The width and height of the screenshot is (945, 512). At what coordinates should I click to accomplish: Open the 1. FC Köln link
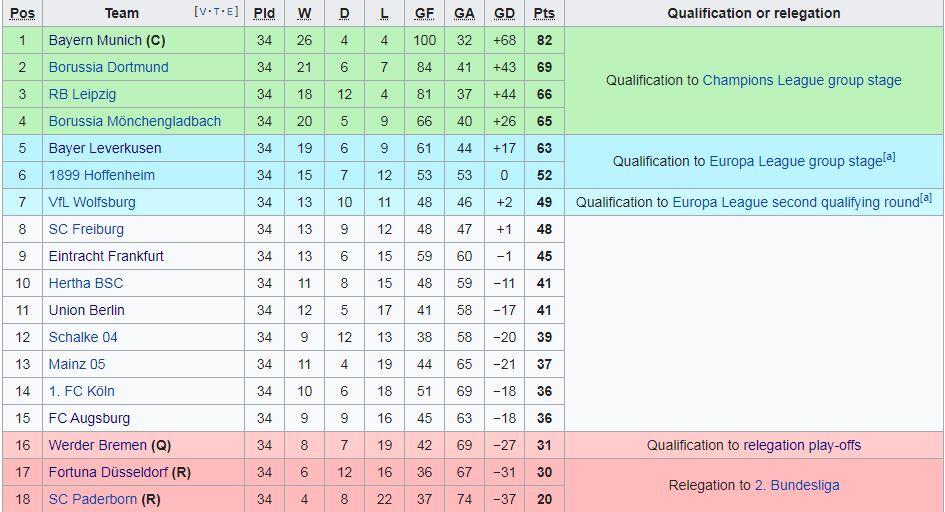point(81,392)
